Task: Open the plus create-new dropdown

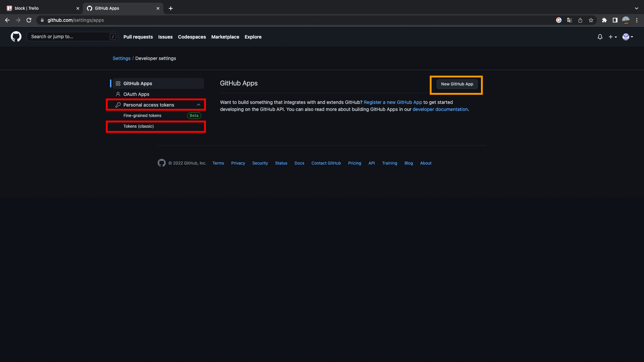Action: pos(612,37)
